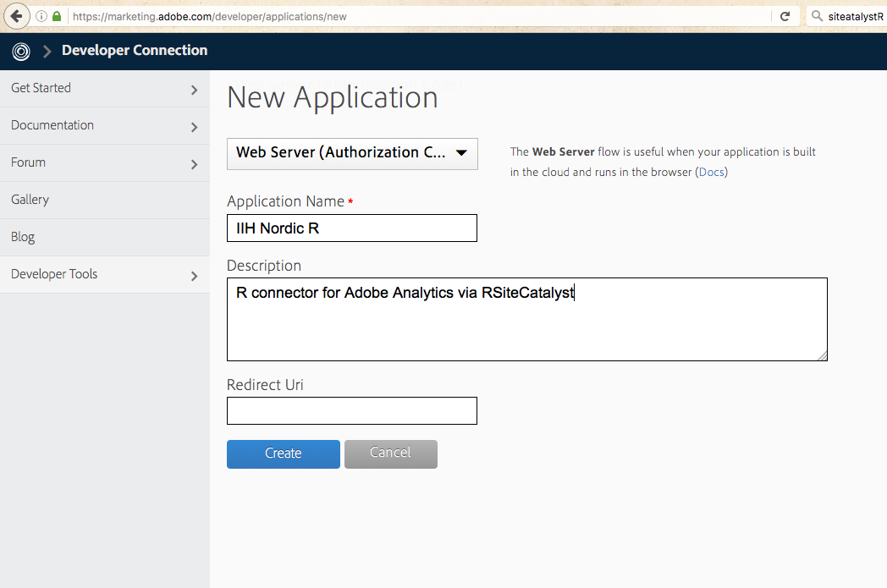Screen dimensions: 887x588
Task: Focus the empty Redirect Uri field
Action: click(x=352, y=410)
